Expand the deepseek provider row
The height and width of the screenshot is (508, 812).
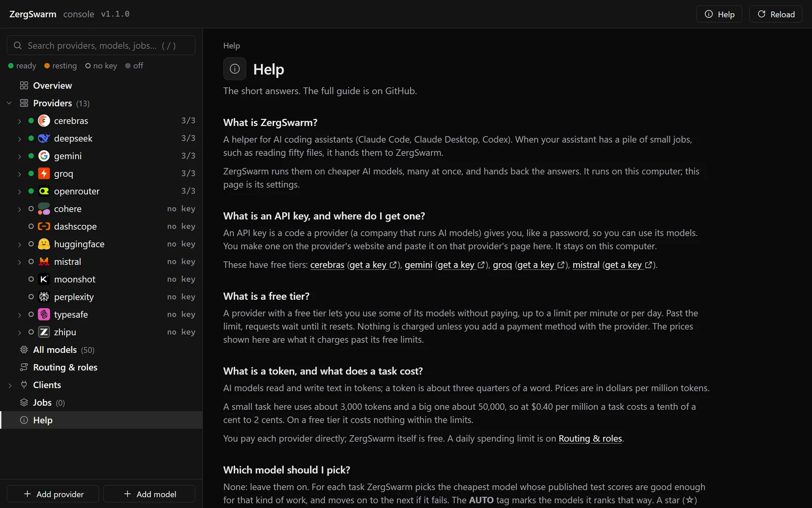tap(19, 139)
